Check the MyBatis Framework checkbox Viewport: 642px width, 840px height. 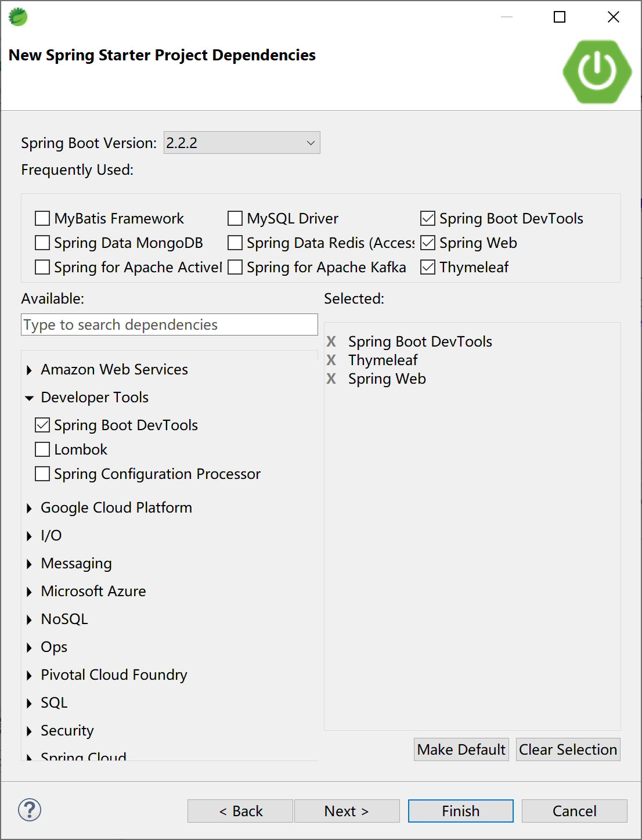42,218
